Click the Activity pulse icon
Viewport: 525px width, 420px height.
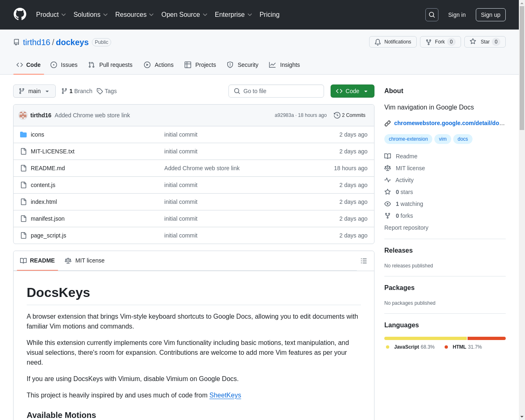click(x=388, y=180)
